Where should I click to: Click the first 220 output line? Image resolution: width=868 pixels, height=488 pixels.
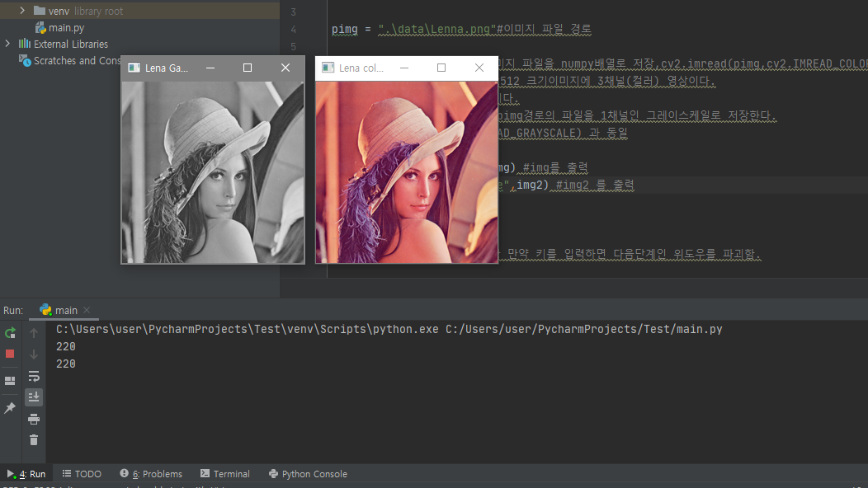point(66,346)
